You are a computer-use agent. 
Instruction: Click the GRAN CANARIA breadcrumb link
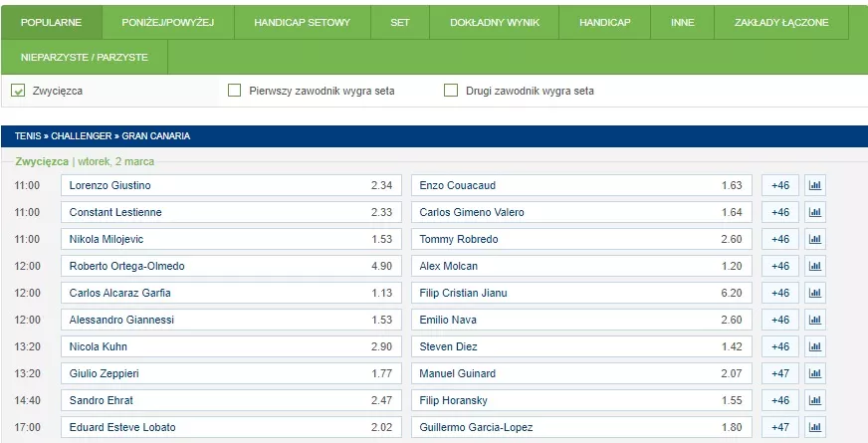[x=156, y=136]
